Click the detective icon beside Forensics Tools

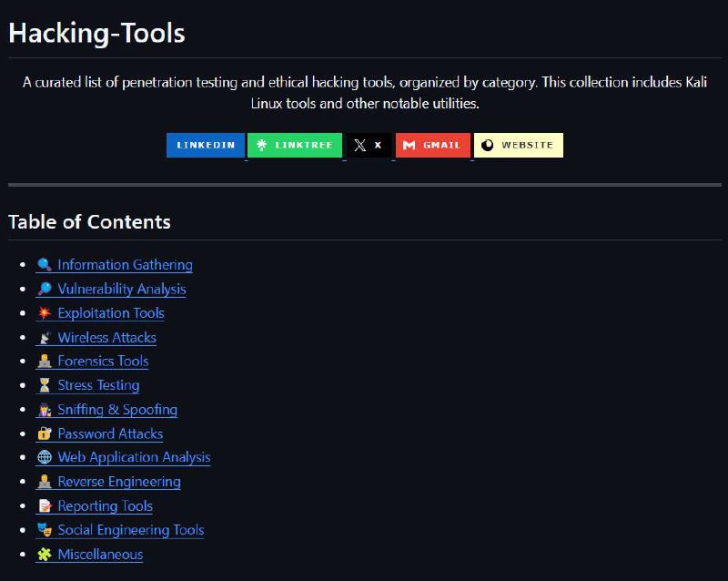(x=42, y=361)
